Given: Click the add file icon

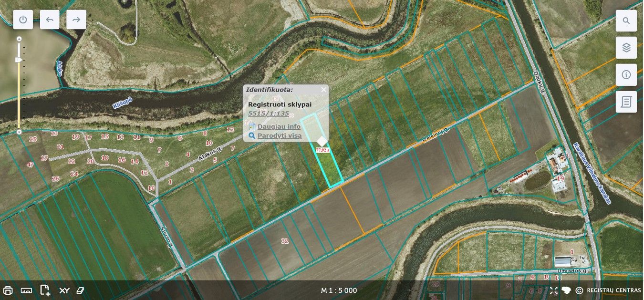Looking at the screenshot, I should (45, 290).
